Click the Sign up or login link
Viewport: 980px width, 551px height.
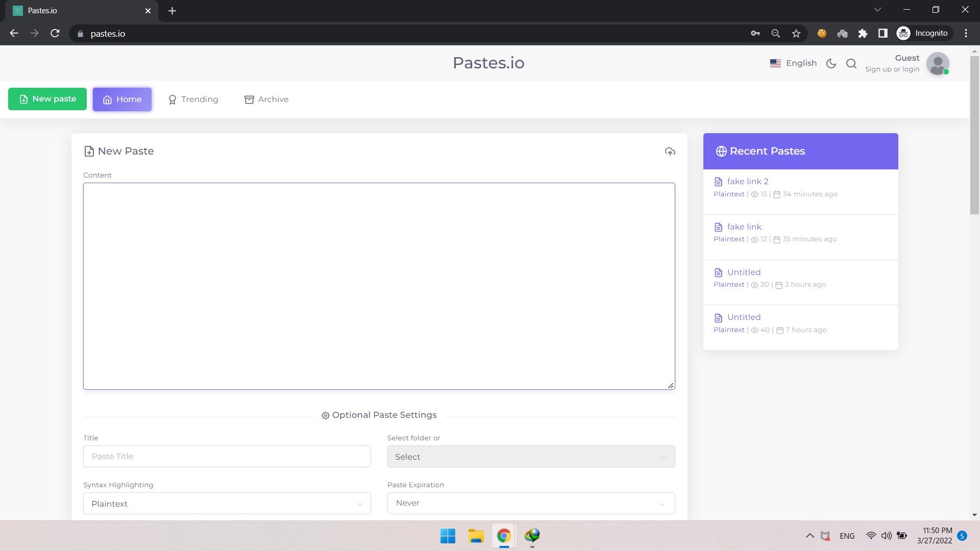pos(892,69)
